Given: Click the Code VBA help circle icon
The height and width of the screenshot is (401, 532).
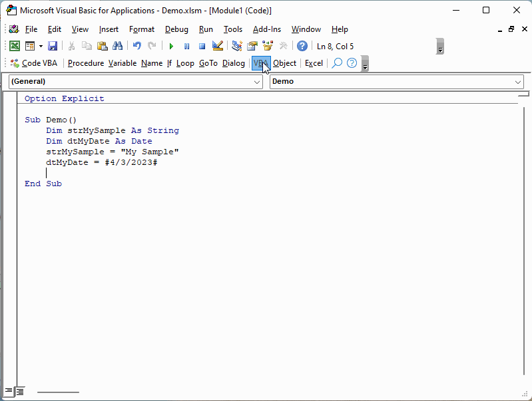Looking at the screenshot, I should click(352, 63).
